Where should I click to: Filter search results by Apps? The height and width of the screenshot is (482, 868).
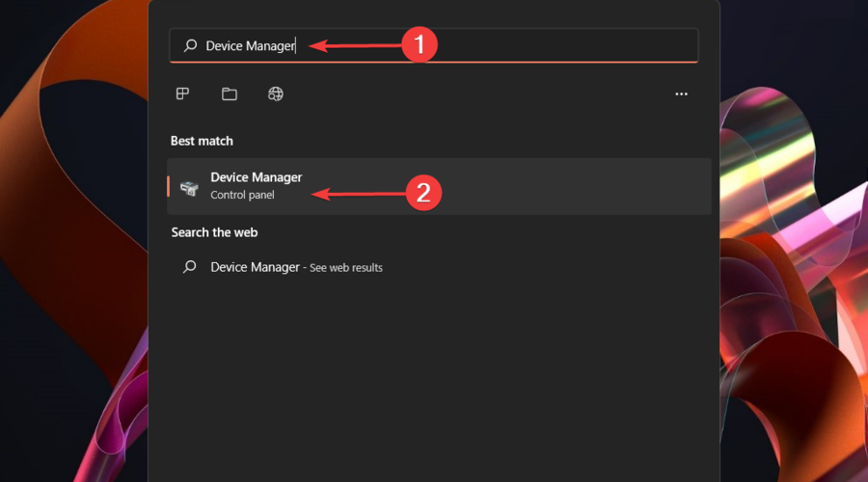pyautogui.click(x=182, y=94)
